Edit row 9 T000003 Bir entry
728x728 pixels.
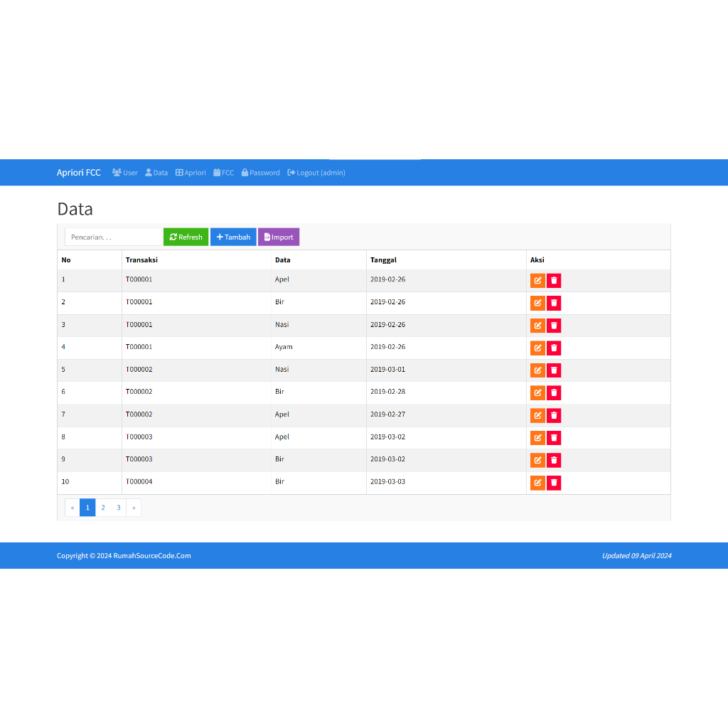pos(537,460)
